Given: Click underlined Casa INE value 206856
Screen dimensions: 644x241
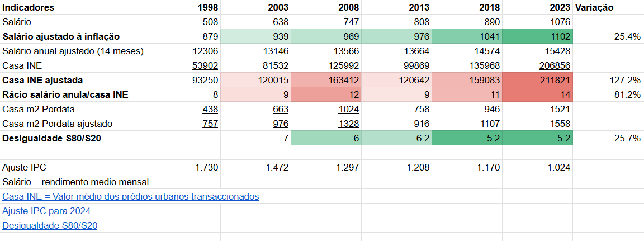Looking at the screenshot, I should point(555,65).
